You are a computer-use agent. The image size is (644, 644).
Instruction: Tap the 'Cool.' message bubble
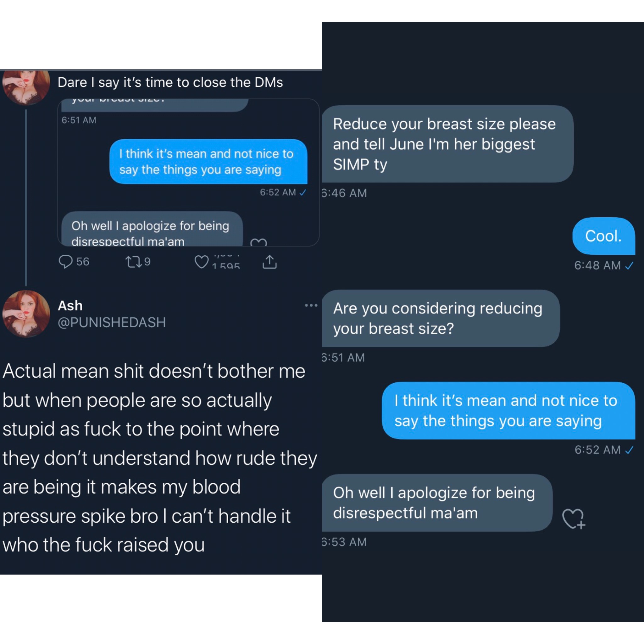603,236
